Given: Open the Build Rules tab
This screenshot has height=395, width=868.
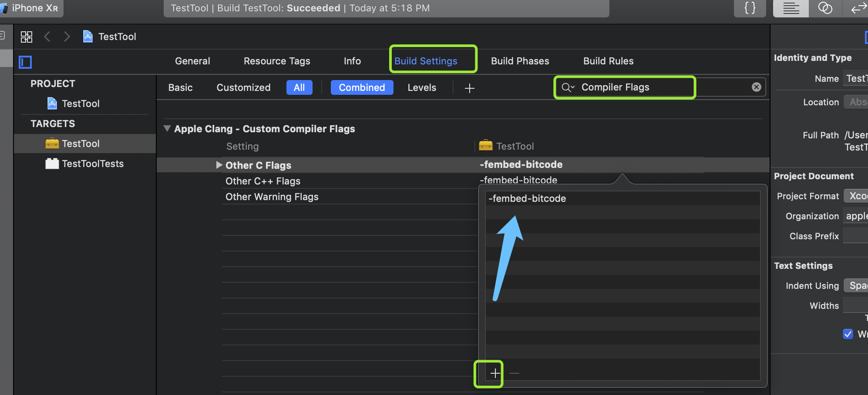Looking at the screenshot, I should tap(608, 61).
